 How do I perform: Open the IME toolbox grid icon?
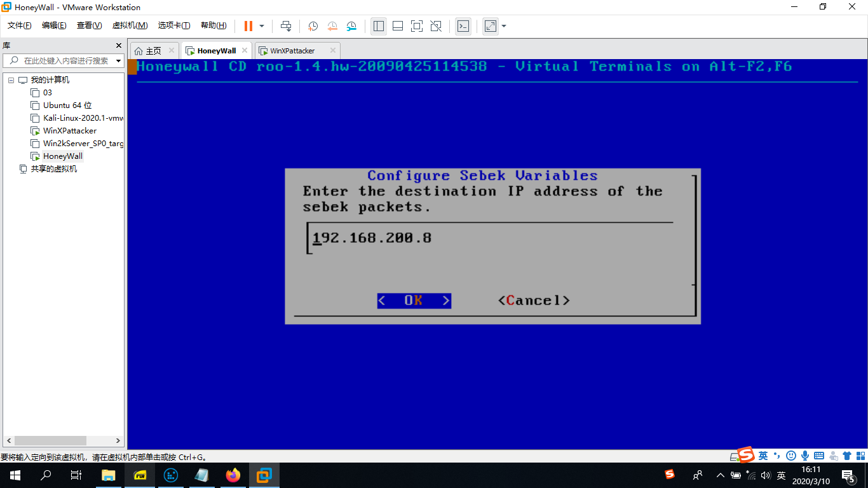pos(860,456)
